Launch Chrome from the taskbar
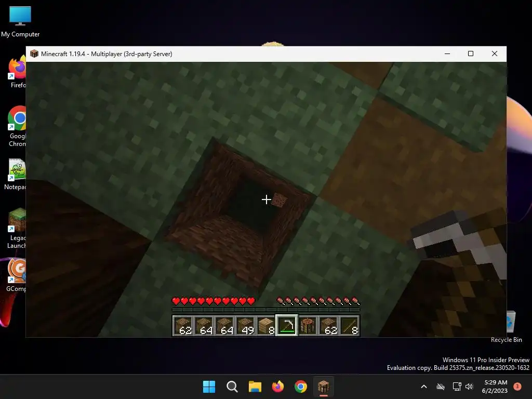The image size is (532, 399). (x=301, y=387)
